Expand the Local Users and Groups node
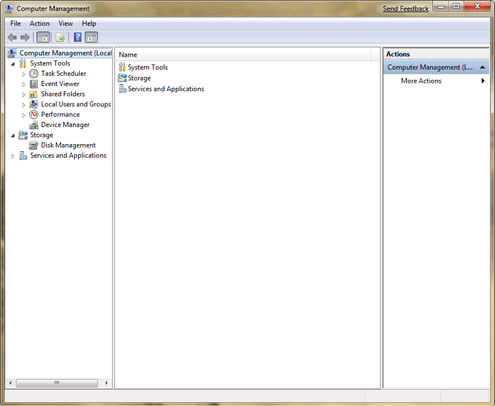The height and width of the screenshot is (406, 495). 23,105
